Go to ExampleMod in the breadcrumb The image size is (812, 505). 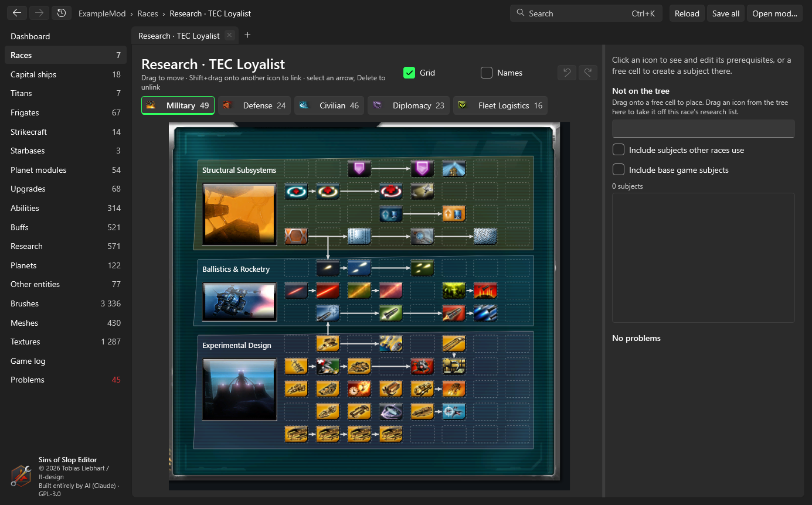[103, 13]
